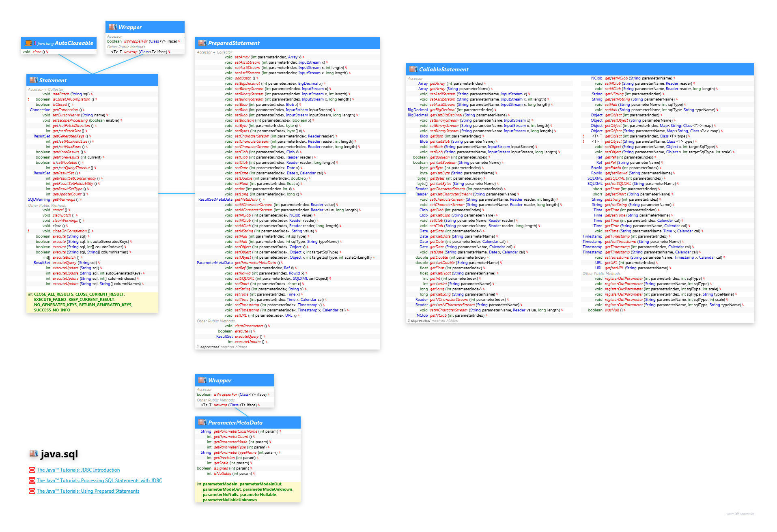
Task: Click isWrapperFor in the top Wrapper box
Action: click(x=136, y=41)
